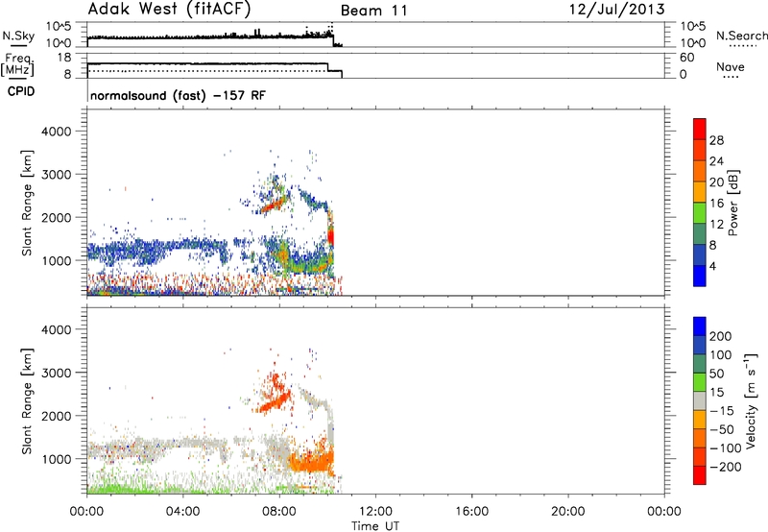The width and height of the screenshot is (768, 532).
Task: Pick the bright blue top Velocity colorbar segment
Action: tap(700, 326)
